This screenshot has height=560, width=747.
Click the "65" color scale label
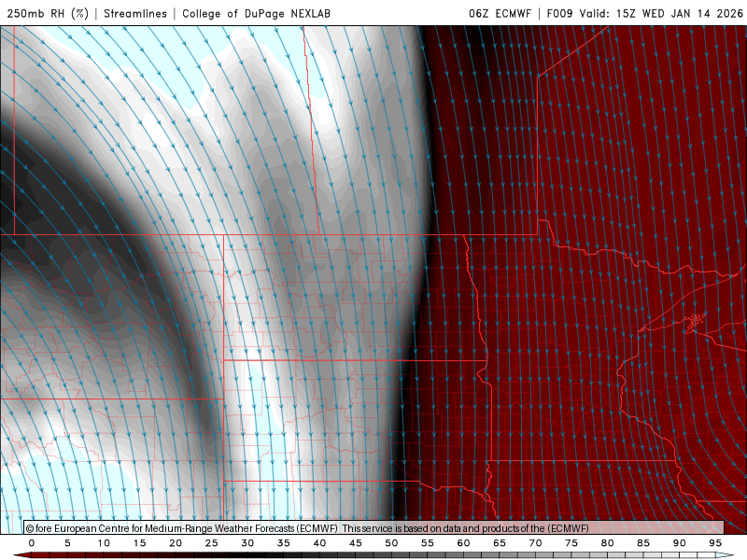[x=500, y=543]
